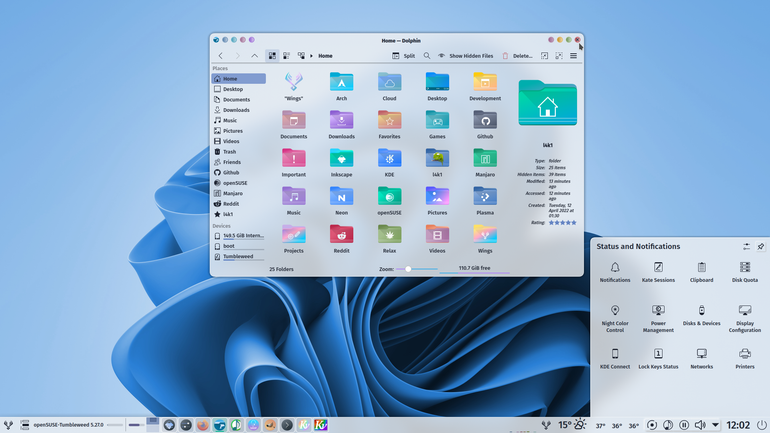Open Lock Keys Status applet
The width and height of the screenshot is (770, 433).
pos(658,358)
